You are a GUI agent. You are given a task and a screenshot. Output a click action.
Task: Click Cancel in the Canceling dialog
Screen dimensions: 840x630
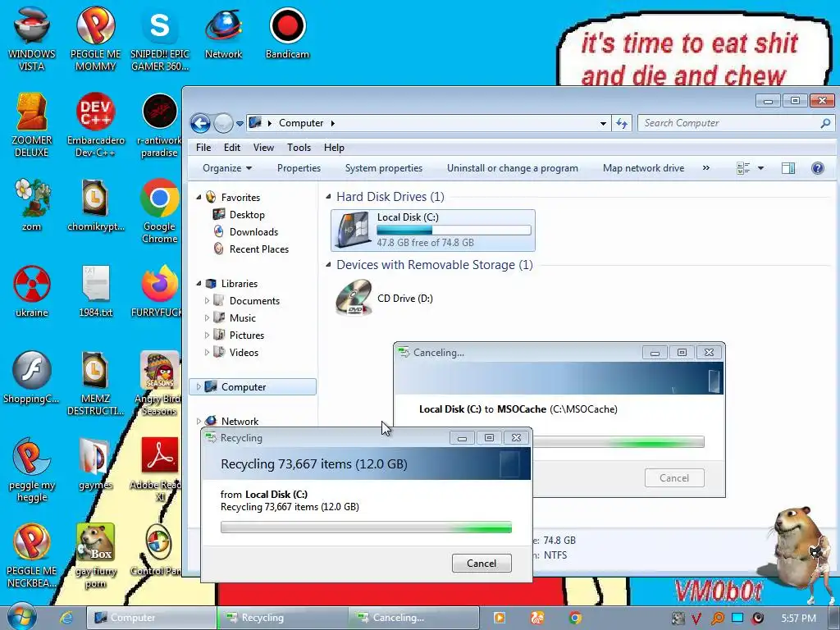(674, 478)
